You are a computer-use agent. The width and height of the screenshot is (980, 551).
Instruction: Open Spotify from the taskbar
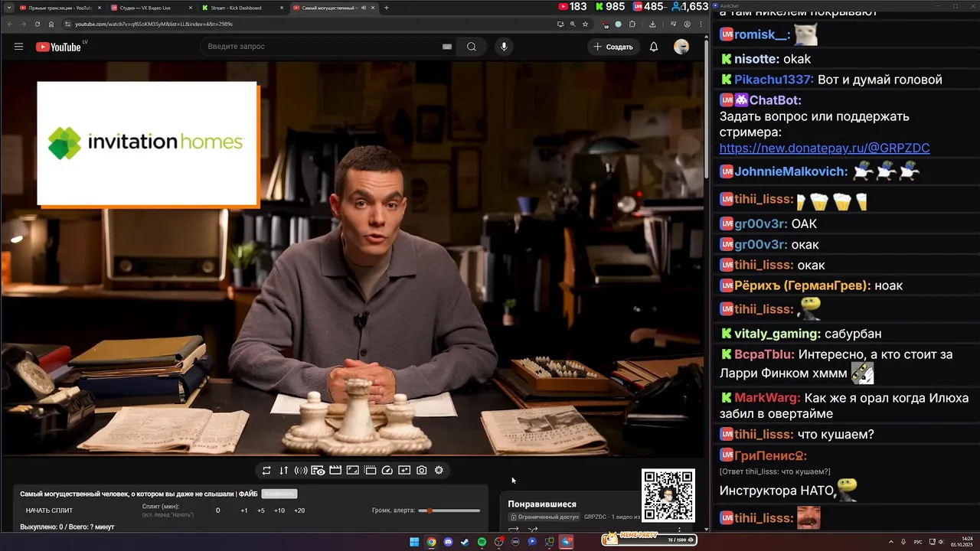[x=482, y=542]
